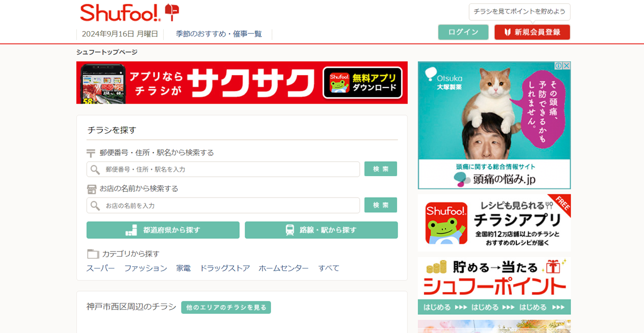Viewport: 644px width, 333px height.
Task: Open the 頭痛の悩み.jp cat advertisement
Action: click(494, 125)
